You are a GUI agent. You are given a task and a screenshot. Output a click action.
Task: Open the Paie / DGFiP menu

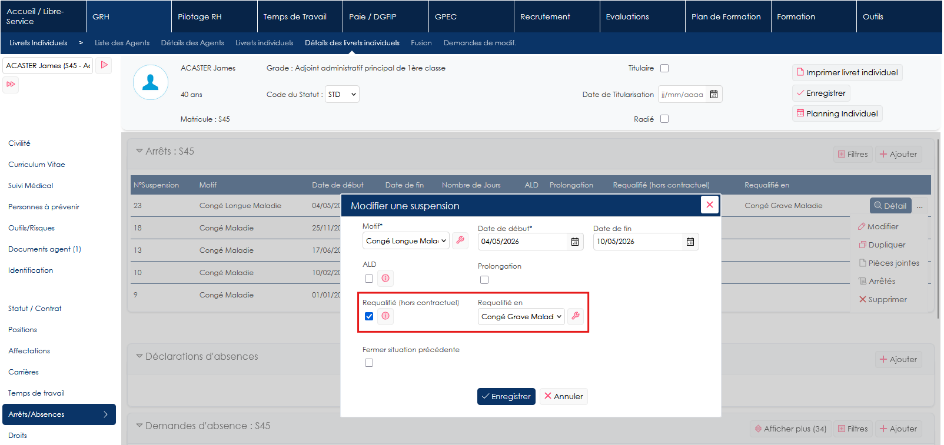click(x=386, y=17)
